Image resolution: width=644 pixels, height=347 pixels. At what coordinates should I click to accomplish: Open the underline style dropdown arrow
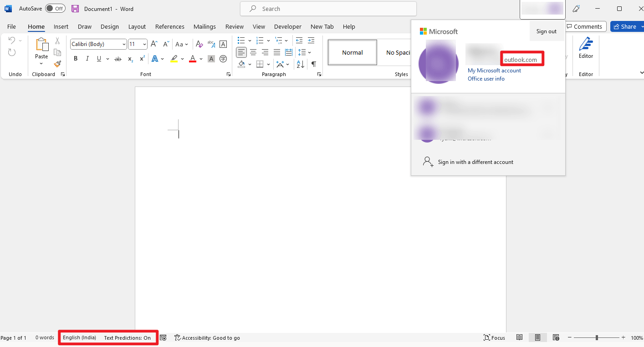[107, 59]
